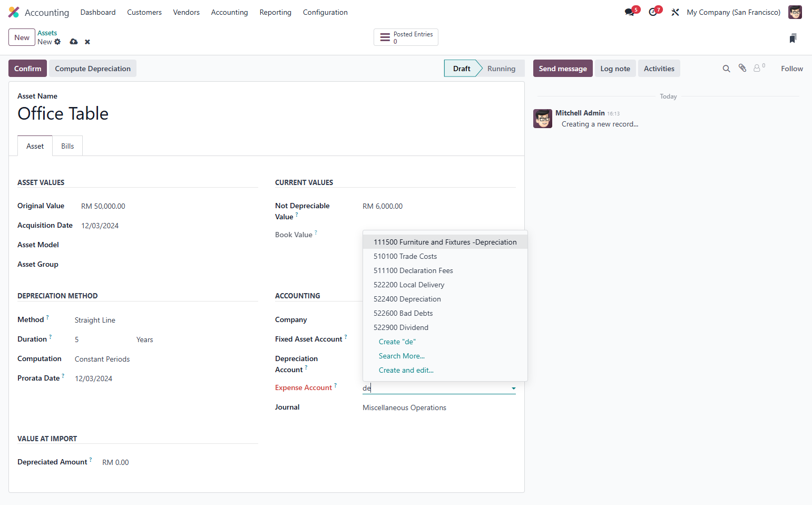Switch to the Bills tab
Screen dimensions: 812x505
67,146
